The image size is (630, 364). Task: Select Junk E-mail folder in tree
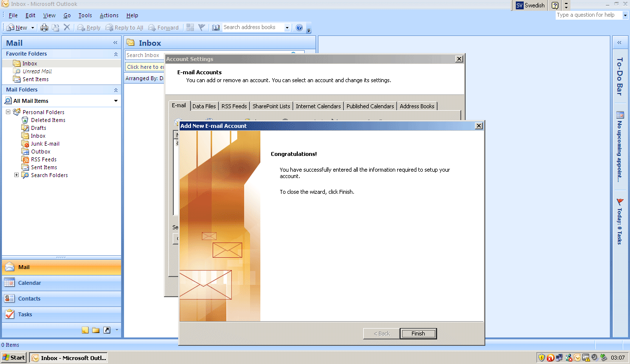(45, 144)
